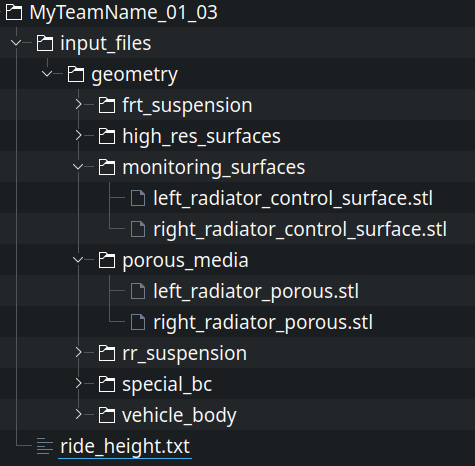Click the geometry folder icon
Screen dimensions: 475x466
pyautogui.click(x=76, y=74)
